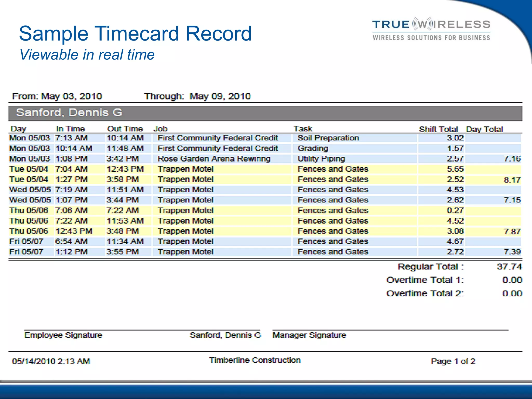Image resolution: width=532 pixels, height=399 pixels.
Task: Click the 'In Time' column header
Action: tap(70, 129)
